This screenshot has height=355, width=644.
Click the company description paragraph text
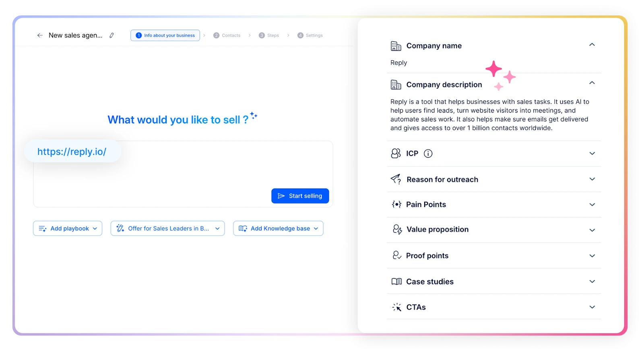tap(490, 115)
